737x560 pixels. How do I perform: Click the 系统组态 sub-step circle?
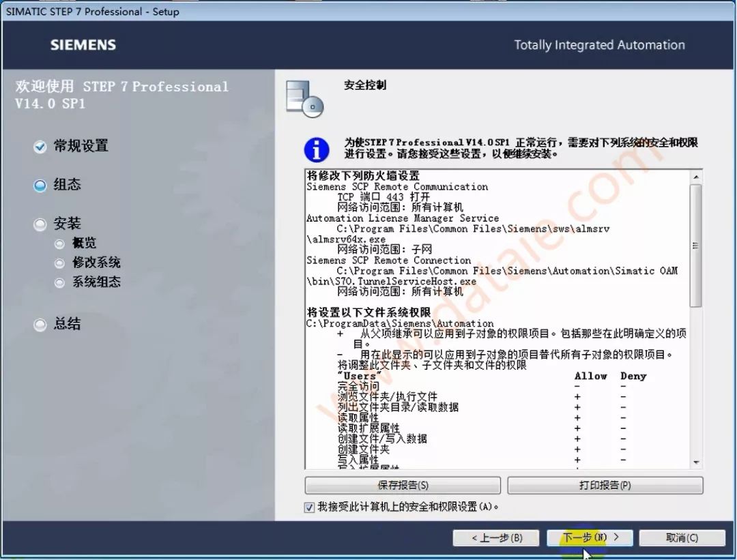[x=59, y=282]
